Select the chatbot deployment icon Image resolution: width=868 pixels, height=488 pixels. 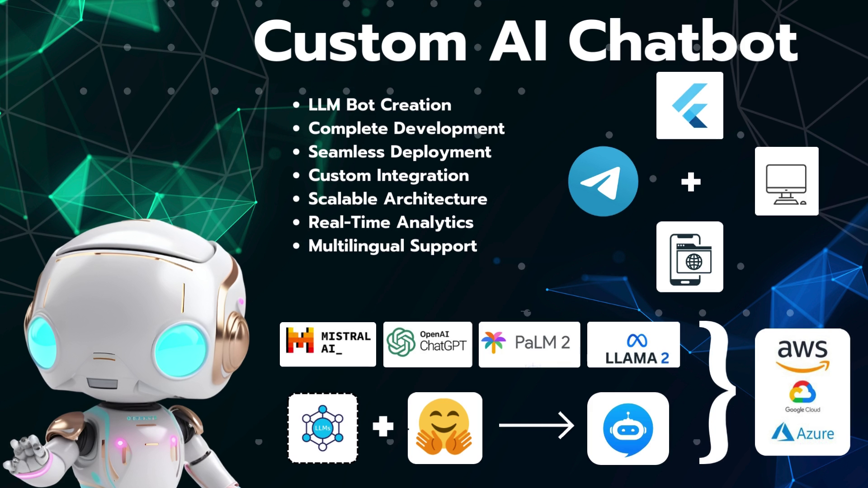(x=628, y=427)
